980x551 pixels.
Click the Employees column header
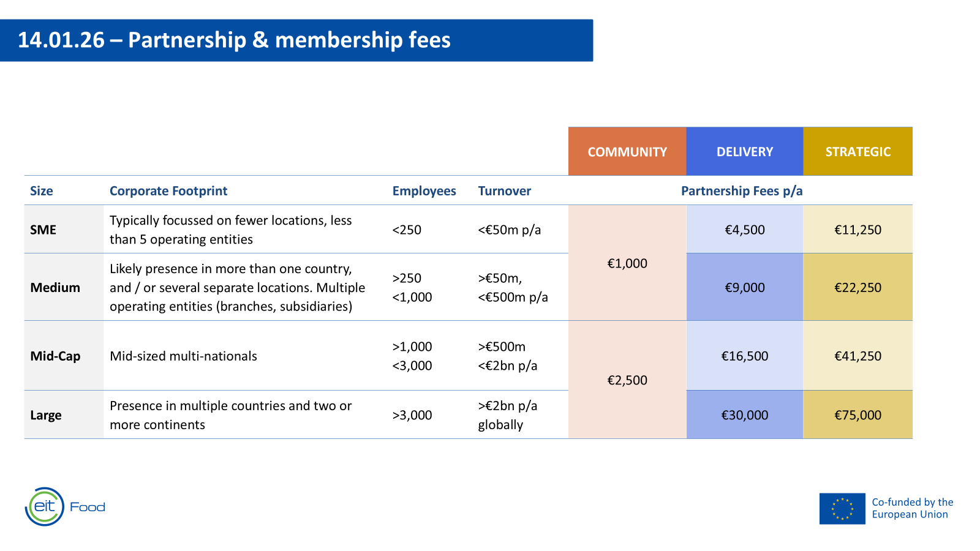424,191
